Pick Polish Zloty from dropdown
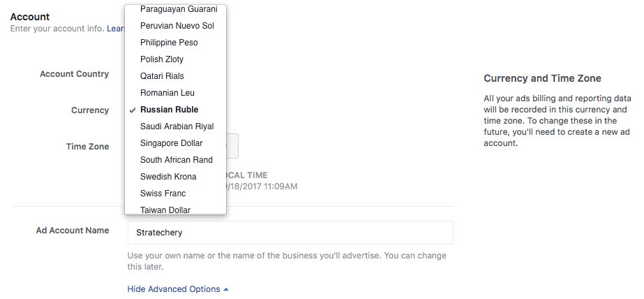This screenshot has height=299, width=644. point(162,59)
